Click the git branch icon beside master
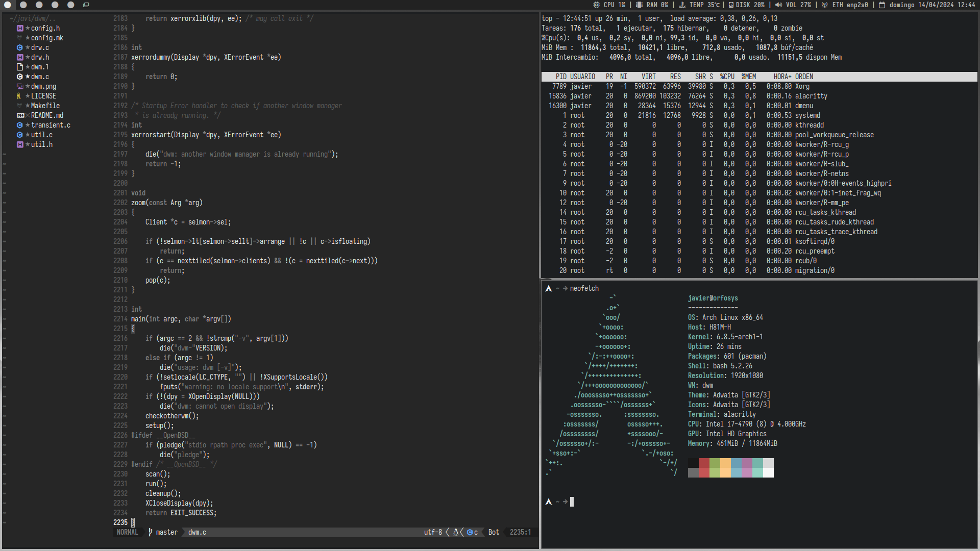The image size is (980, 551). 150,532
